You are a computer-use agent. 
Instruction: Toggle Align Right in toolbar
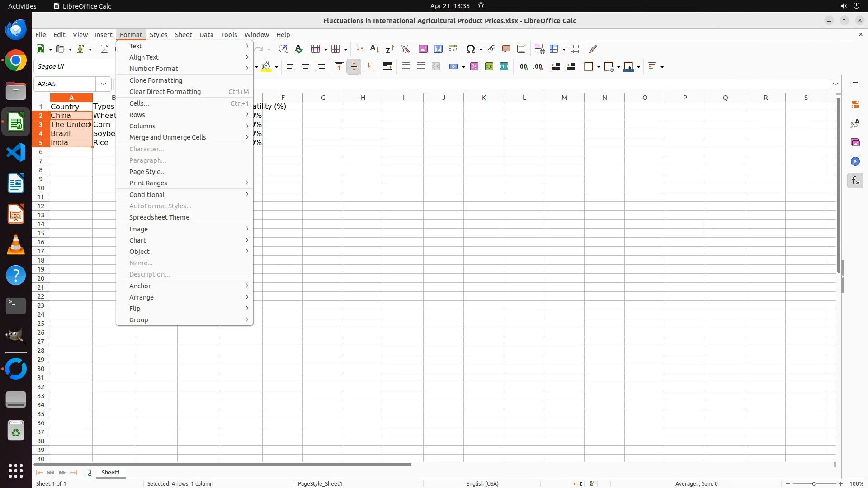pyautogui.click(x=321, y=67)
